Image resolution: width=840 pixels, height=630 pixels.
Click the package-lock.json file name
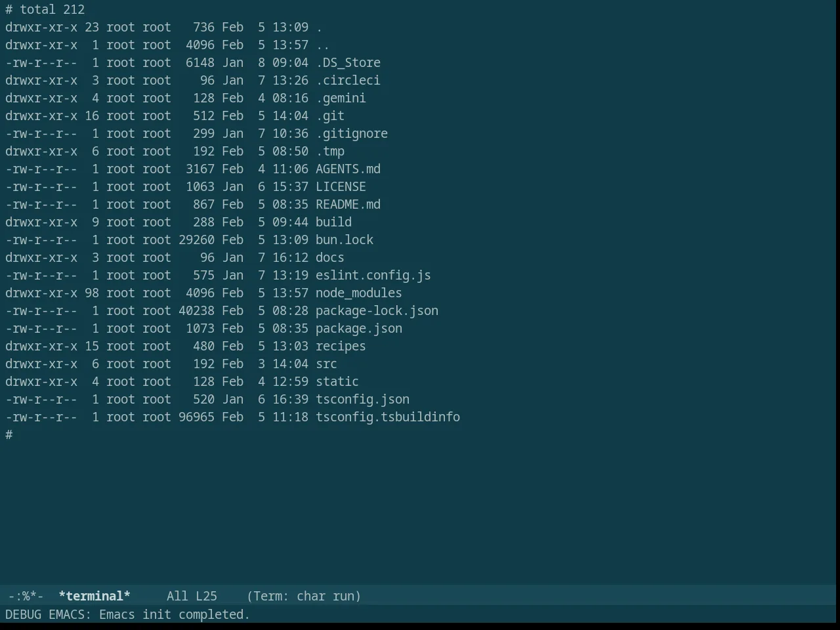pos(377,311)
